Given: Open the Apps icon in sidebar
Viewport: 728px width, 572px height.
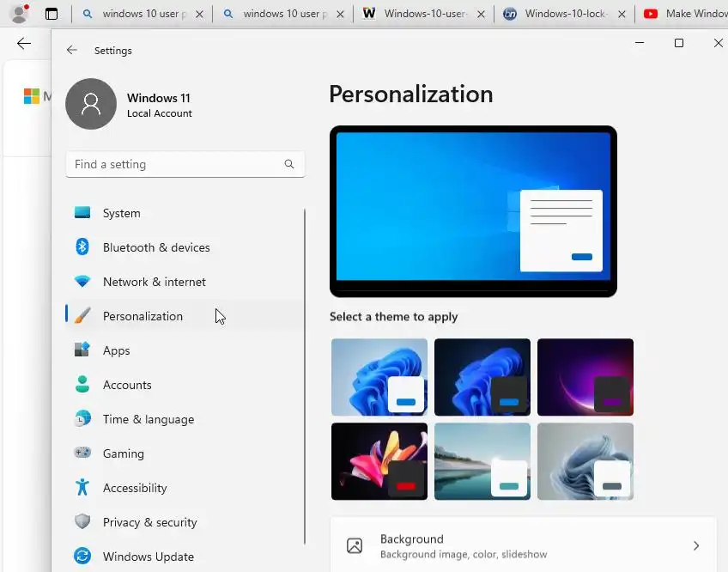Looking at the screenshot, I should [82, 350].
